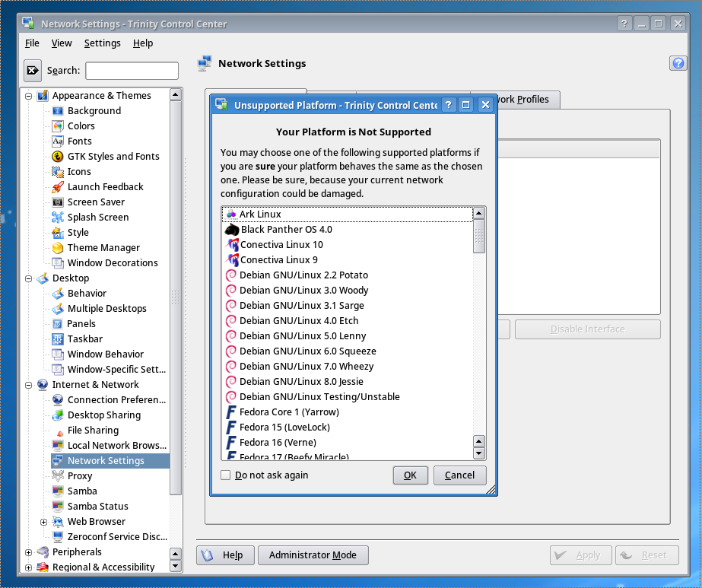Screen dimensions: 702x588
Task: Choose Debian GNU/Linux Testing/Unstable
Action: pyautogui.click(x=348, y=397)
